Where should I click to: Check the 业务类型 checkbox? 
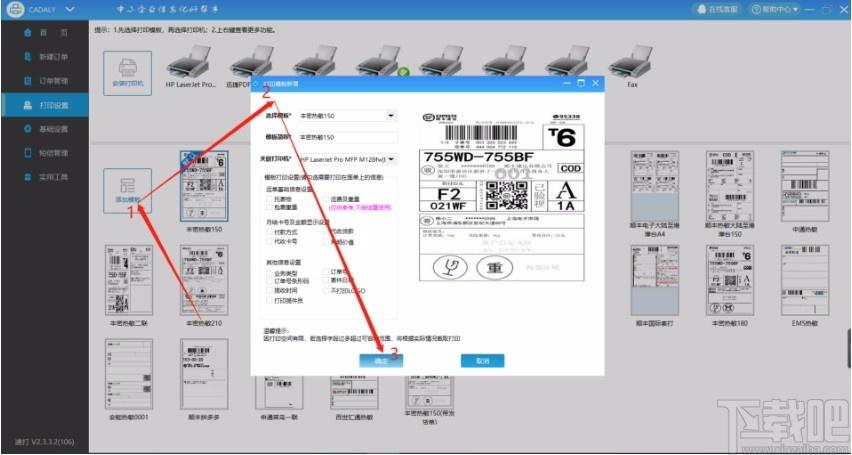269,272
